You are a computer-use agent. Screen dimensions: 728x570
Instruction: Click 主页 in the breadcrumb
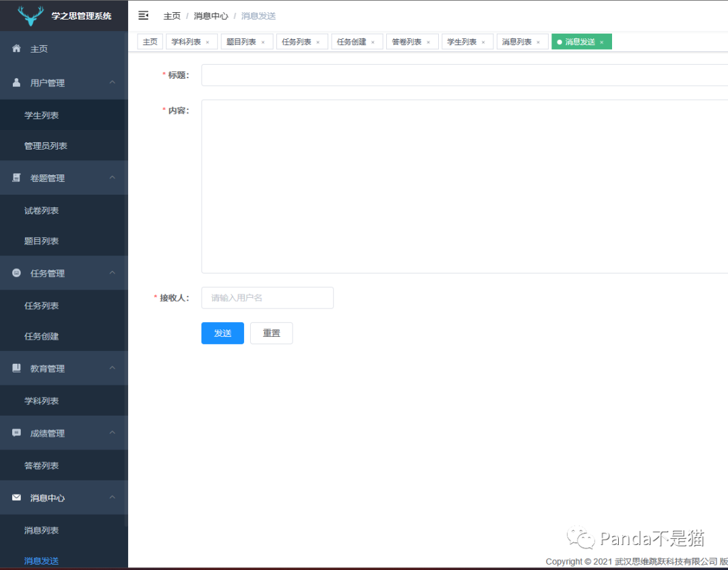172,15
